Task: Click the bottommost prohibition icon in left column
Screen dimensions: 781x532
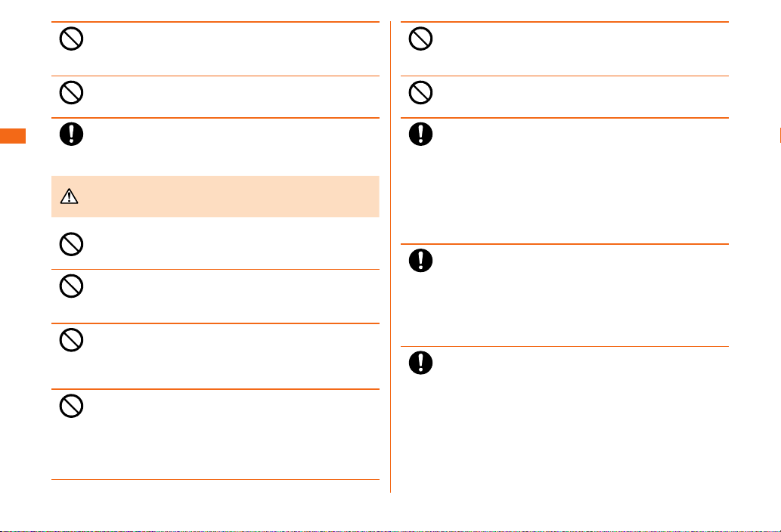Action: (x=71, y=406)
